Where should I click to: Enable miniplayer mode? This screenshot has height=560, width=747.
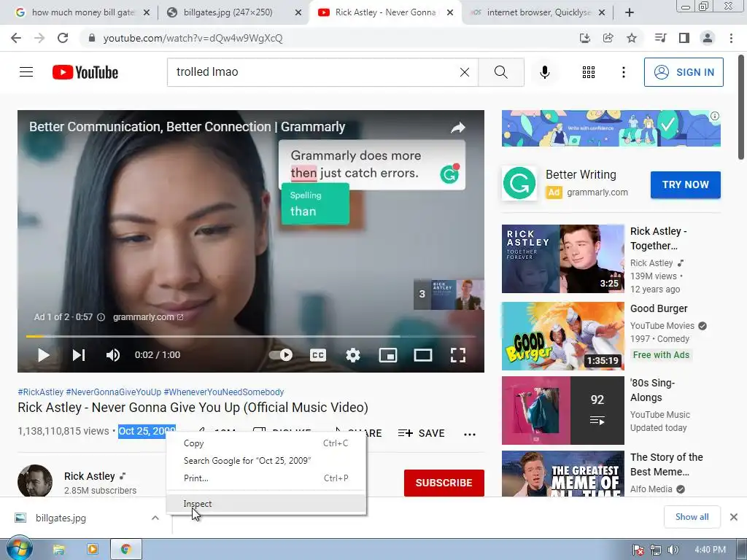click(388, 355)
